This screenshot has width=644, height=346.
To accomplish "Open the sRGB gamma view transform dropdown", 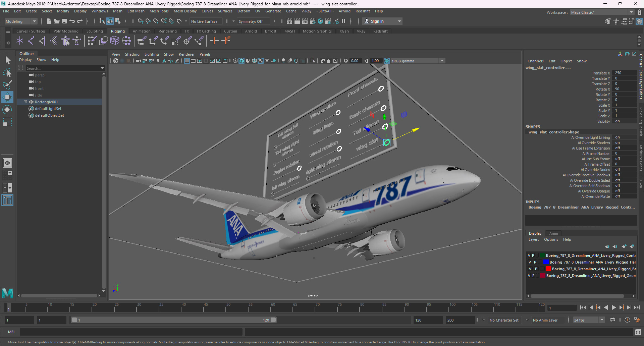I will click(x=417, y=61).
